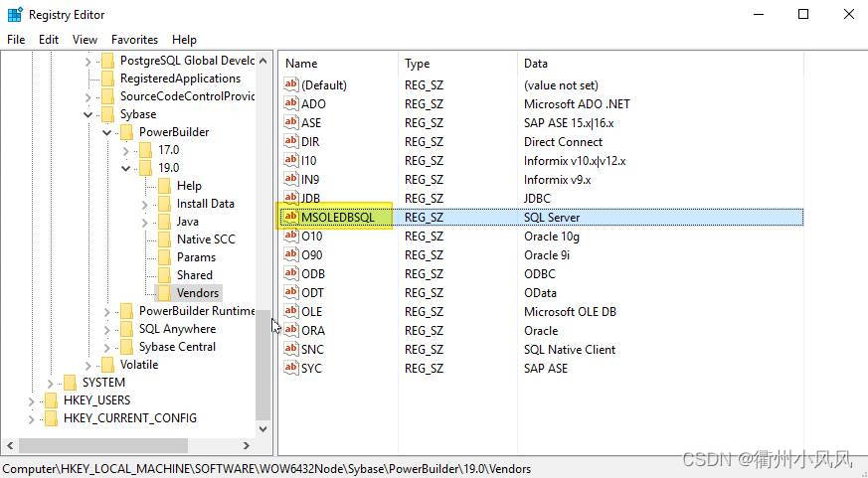868x478 pixels.
Task: Click the Params folder icon
Action: pos(164,257)
